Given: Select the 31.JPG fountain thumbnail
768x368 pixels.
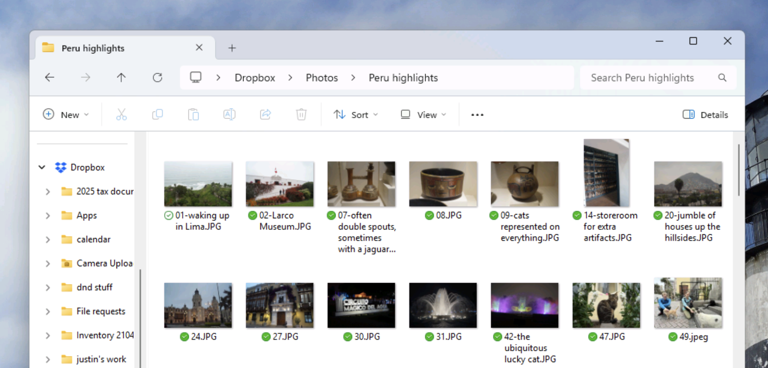Looking at the screenshot, I should [443, 305].
